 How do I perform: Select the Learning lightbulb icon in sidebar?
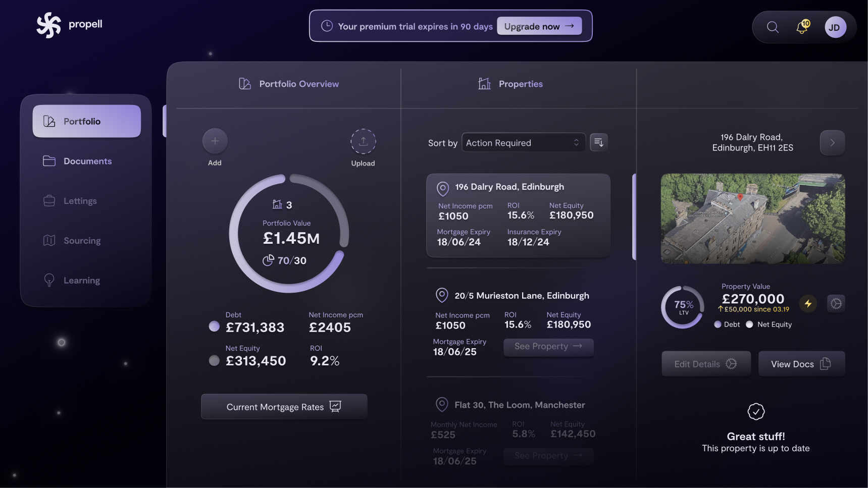pos(49,280)
